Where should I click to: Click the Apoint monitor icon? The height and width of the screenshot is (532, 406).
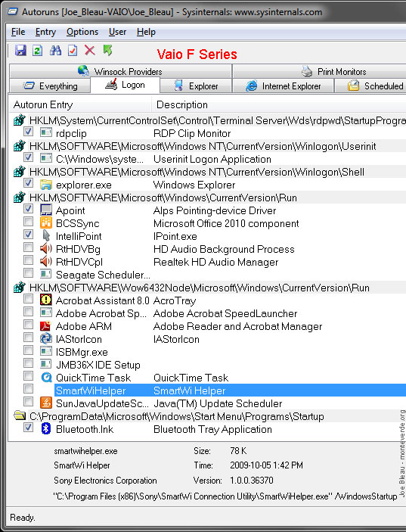click(46, 210)
